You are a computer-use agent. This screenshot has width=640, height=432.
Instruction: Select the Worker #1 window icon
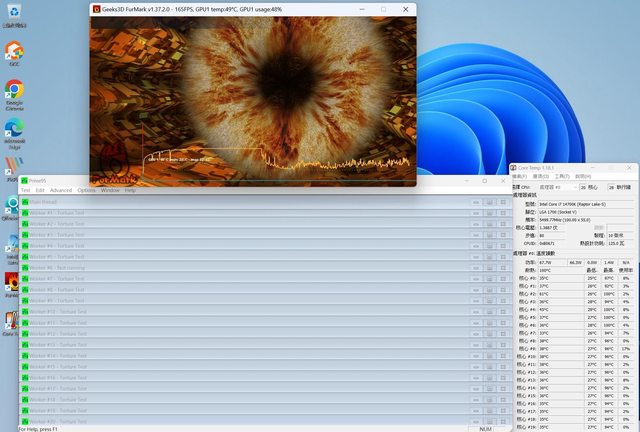point(24,212)
